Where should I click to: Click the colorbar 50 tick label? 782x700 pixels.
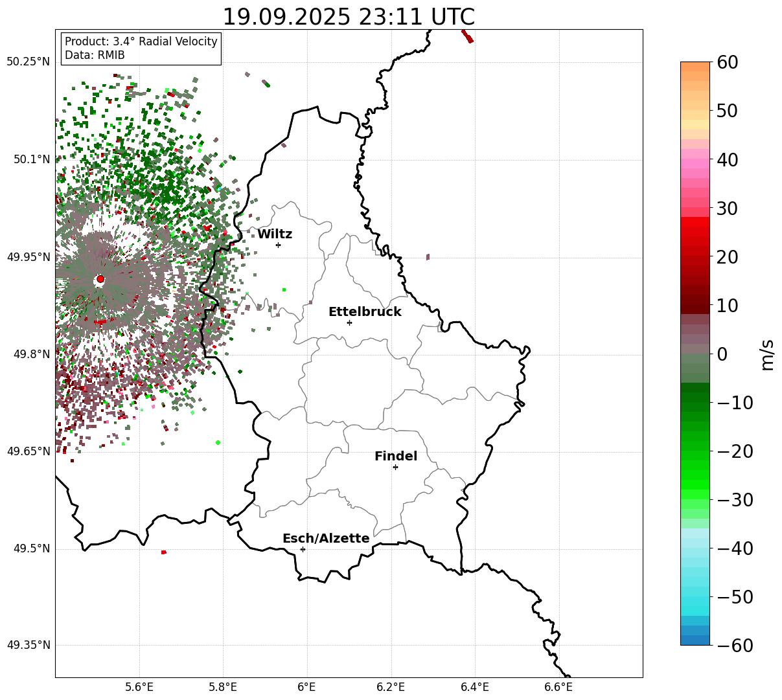pyautogui.click(x=728, y=111)
